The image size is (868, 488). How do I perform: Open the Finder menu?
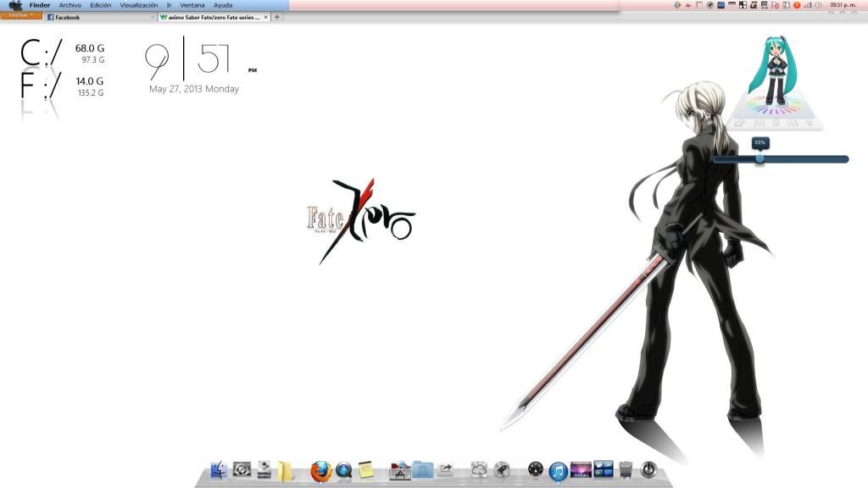39,5
